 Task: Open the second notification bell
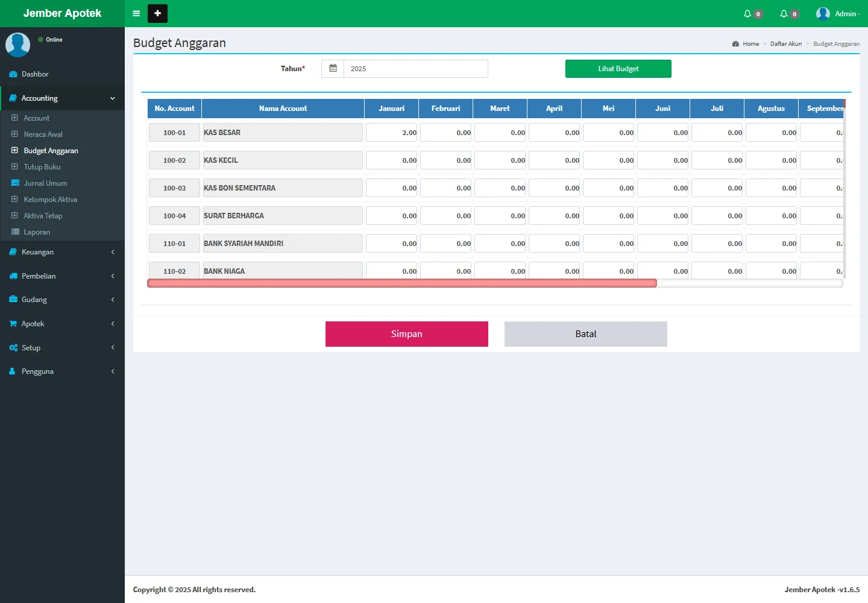pyautogui.click(x=784, y=13)
